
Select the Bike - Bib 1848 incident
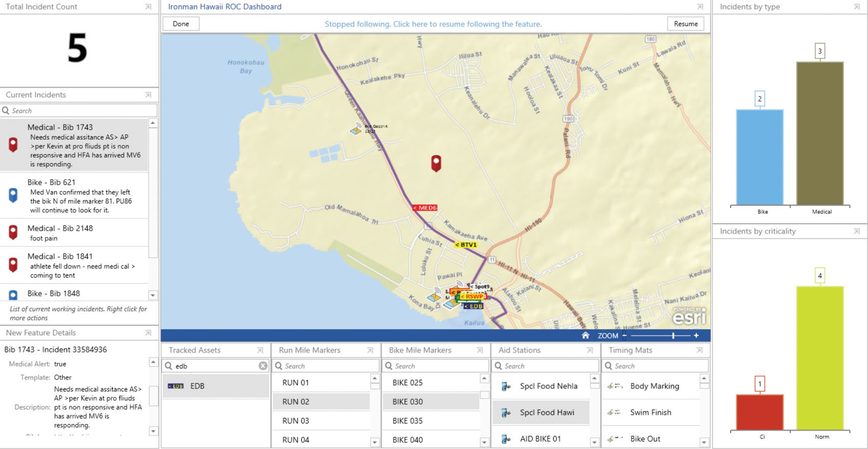pos(74,293)
